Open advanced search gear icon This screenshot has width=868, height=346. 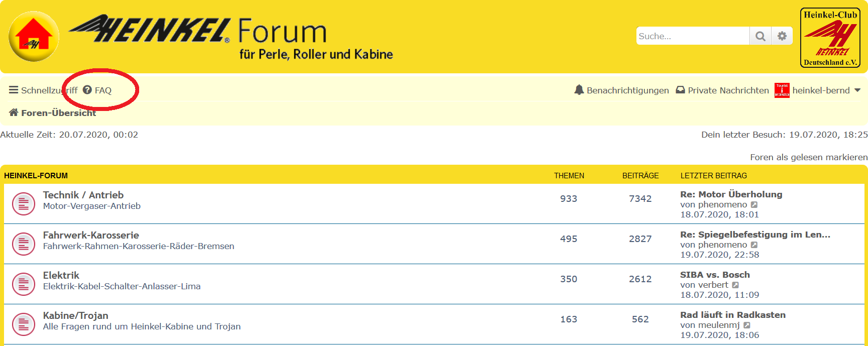coord(782,36)
